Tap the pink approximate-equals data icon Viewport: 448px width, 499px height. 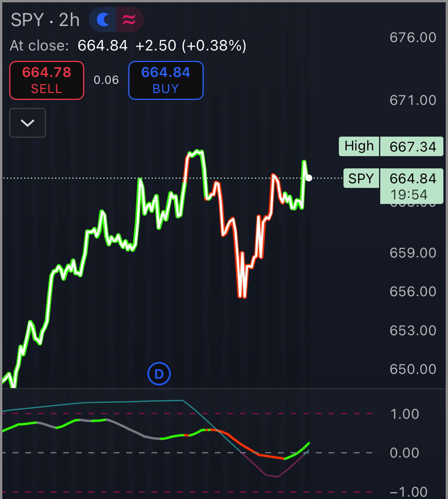click(129, 20)
